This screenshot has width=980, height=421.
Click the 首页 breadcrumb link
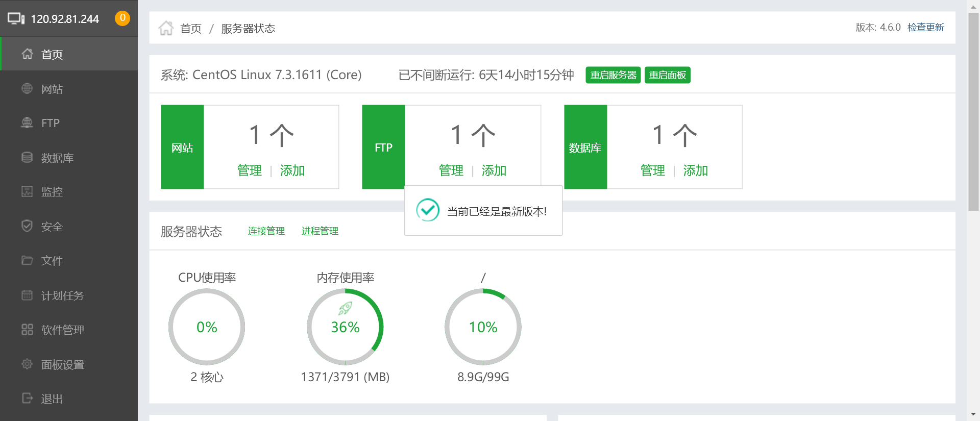pyautogui.click(x=191, y=28)
